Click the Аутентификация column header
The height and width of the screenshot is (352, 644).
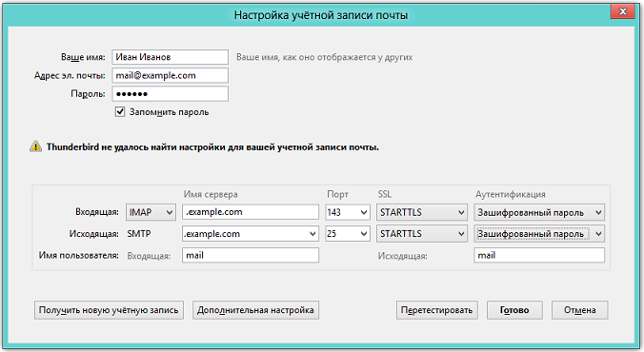point(511,194)
